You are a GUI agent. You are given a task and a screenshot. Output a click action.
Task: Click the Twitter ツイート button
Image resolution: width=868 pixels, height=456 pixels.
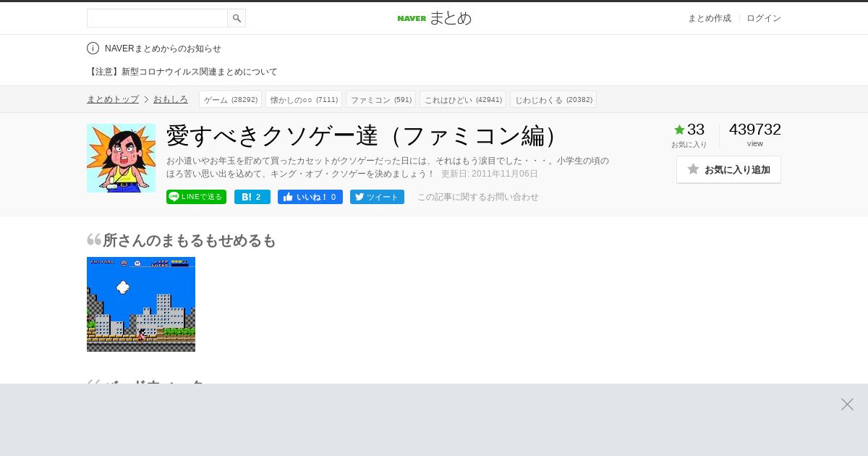tap(377, 197)
